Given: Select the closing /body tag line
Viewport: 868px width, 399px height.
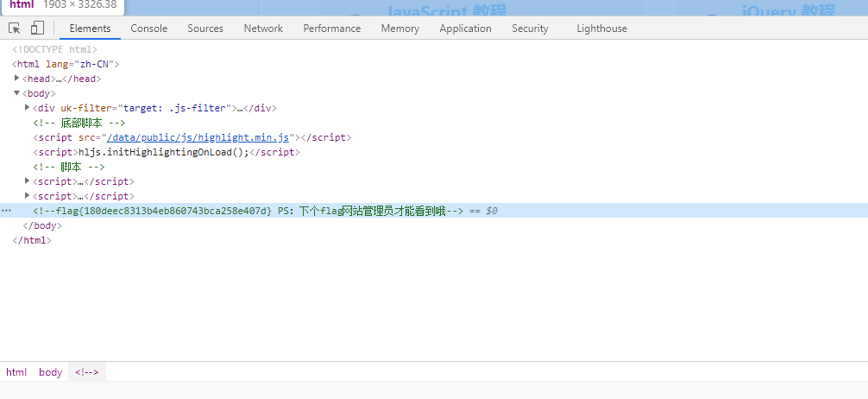Looking at the screenshot, I should 42,225.
